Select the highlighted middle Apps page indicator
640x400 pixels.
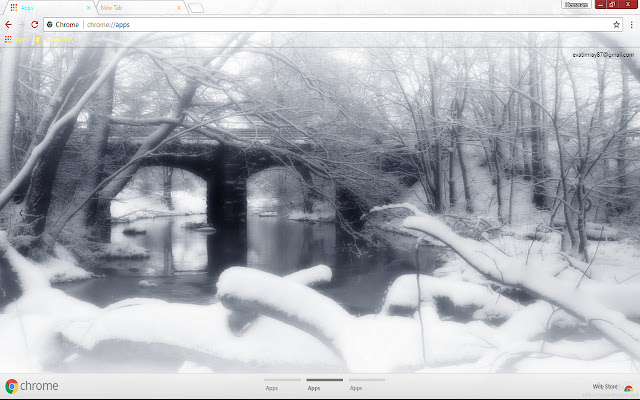[x=324, y=384]
